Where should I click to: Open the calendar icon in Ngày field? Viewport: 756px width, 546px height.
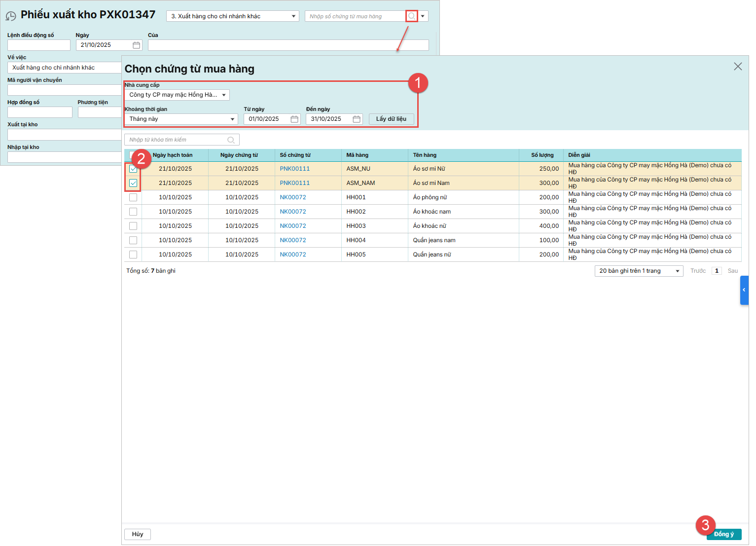137,45
